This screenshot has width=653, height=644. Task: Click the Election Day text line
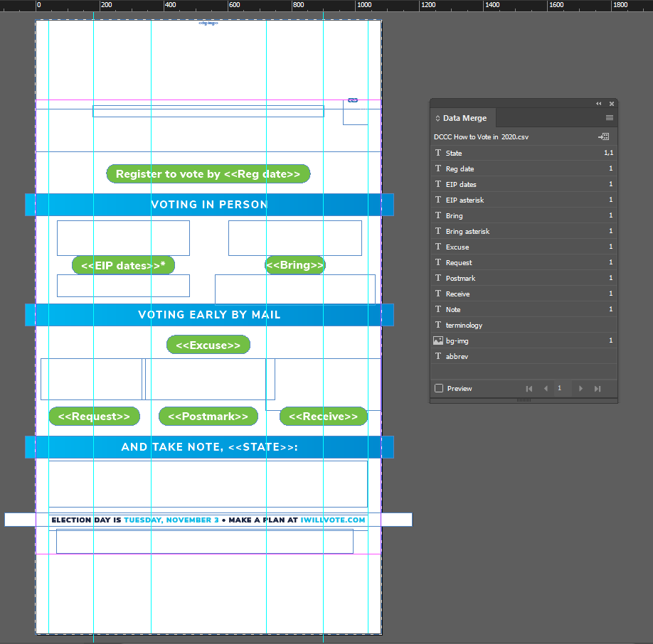(208, 520)
